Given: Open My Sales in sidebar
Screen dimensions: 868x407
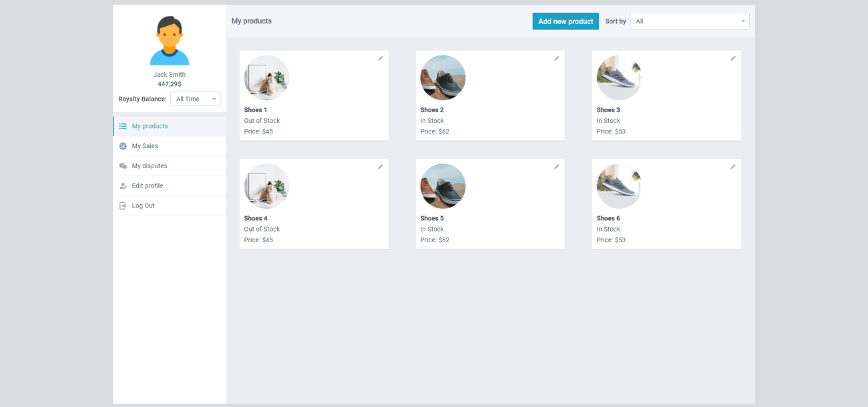Looking at the screenshot, I should [170, 146].
